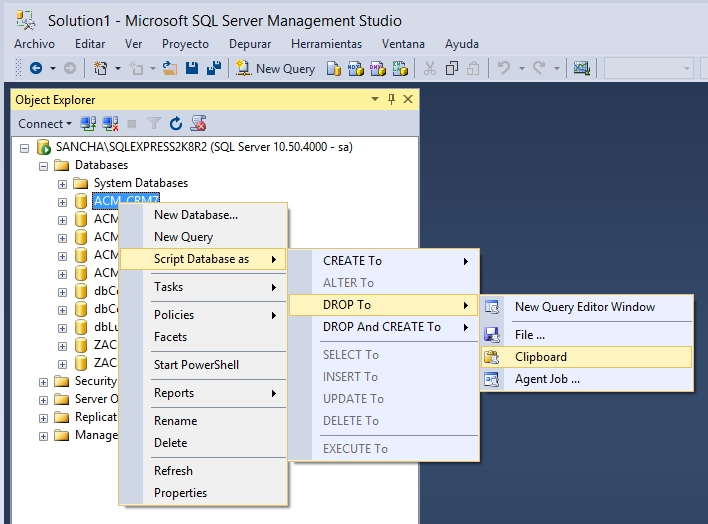This screenshot has width=708, height=524.
Task: Click the toolbar drag grip handle
Action: click(19, 68)
